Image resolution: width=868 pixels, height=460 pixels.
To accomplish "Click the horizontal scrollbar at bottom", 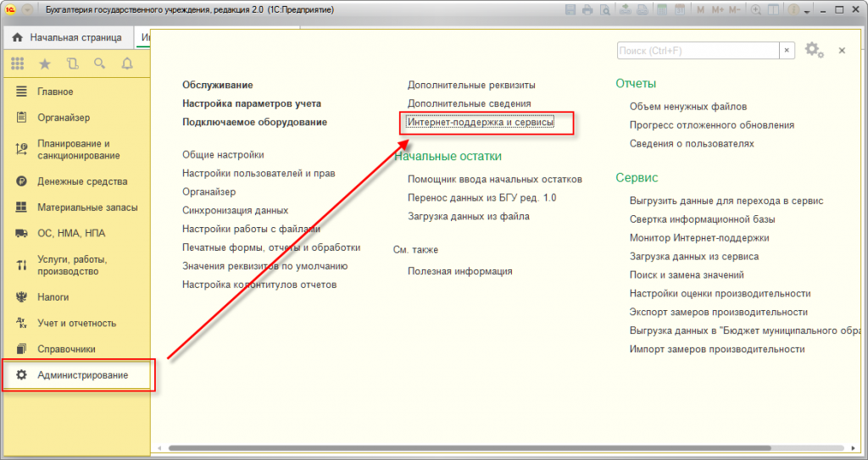I will pos(470,448).
